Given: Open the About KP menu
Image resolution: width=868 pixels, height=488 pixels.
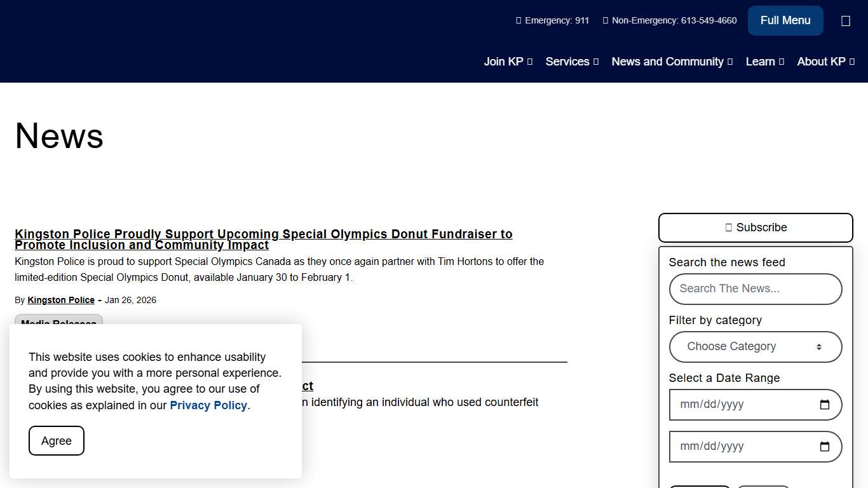Looking at the screenshot, I should pos(821,62).
